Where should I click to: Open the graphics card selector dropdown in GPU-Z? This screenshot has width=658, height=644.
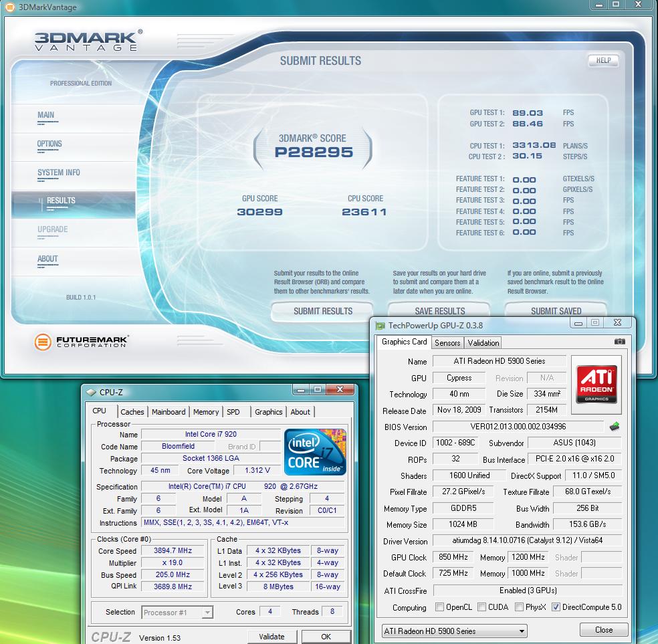455,631
